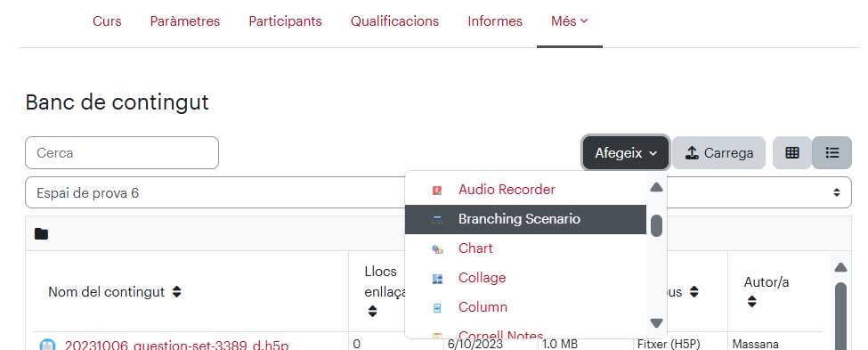Click the Audio Recorder icon in dropdown
Viewport: 868px width, 350px height.
[x=437, y=190]
